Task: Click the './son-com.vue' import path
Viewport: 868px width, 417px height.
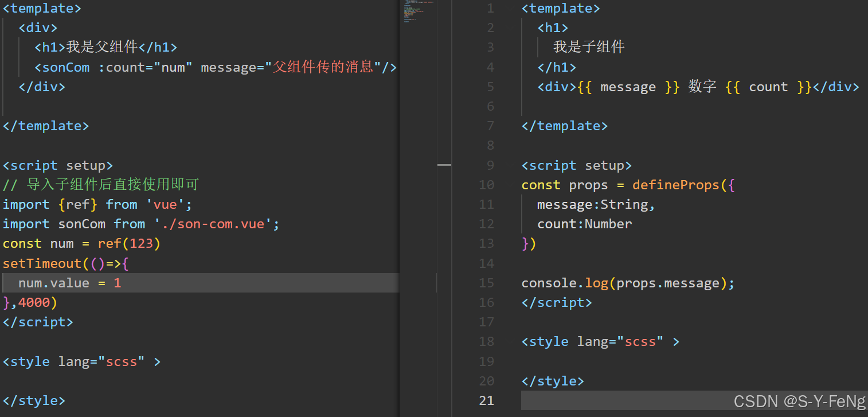Action: [212, 224]
